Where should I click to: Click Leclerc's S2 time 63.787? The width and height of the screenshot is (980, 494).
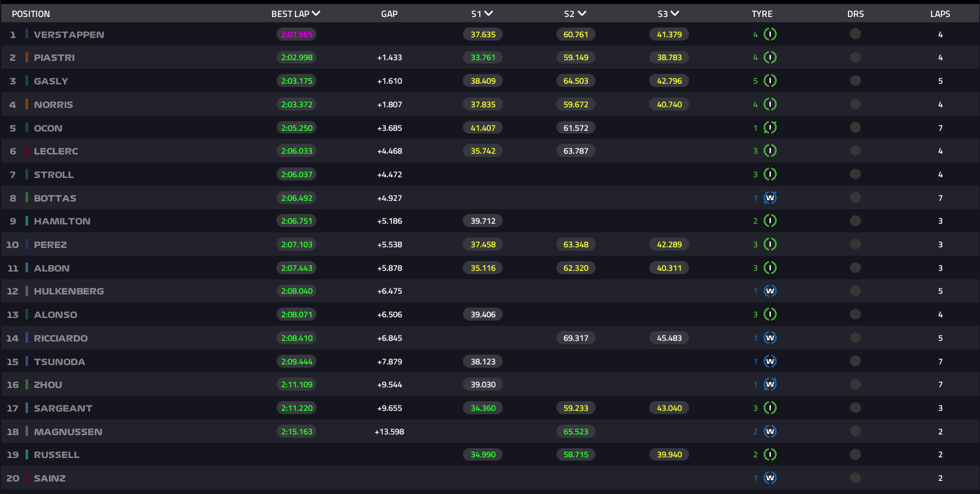pyautogui.click(x=576, y=151)
